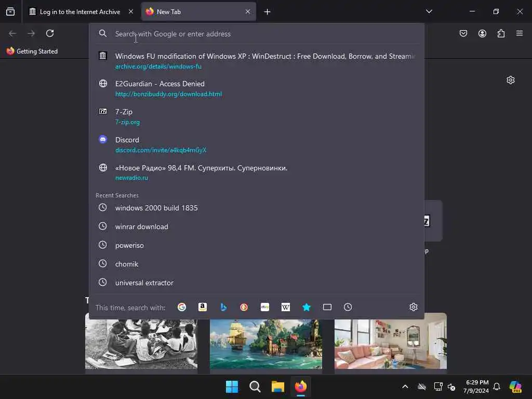Screen dimensions: 532x399
Task: Open File Explorer from taskbar
Action: pyautogui.click(x=278, y=387)
